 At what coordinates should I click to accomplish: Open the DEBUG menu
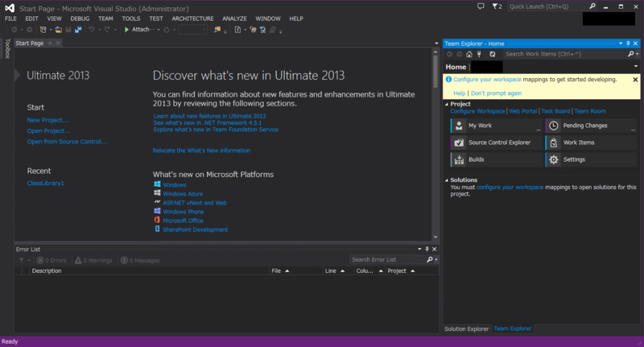[80, 19]
